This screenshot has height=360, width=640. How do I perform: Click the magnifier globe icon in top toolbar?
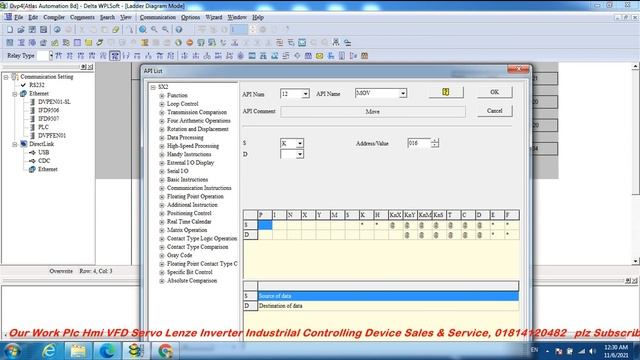[143, 29]
